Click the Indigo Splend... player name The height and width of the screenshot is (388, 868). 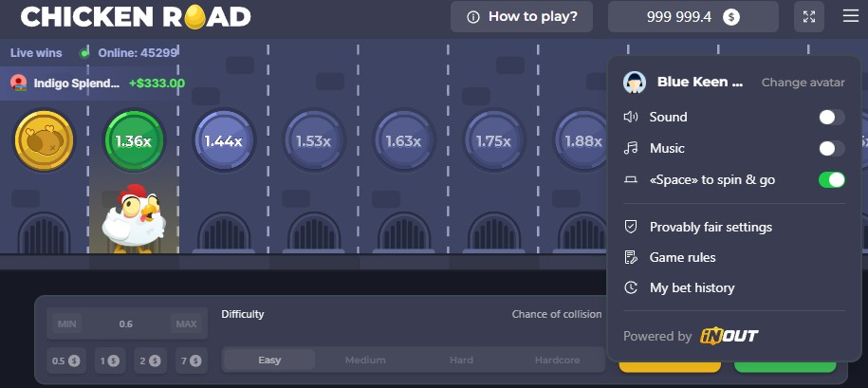(x=77, y=83)
